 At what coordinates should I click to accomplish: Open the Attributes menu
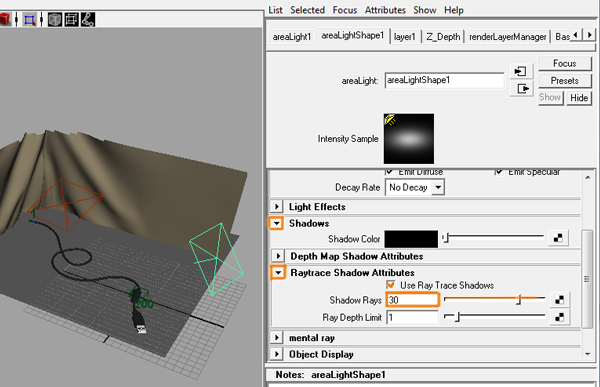(385, 10)
